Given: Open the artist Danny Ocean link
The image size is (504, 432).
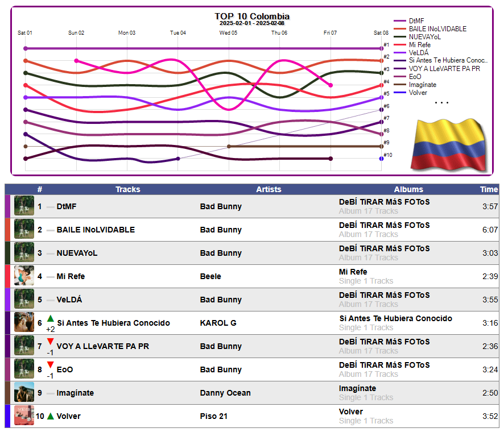Looking at the screenshot, I should 225,393.
